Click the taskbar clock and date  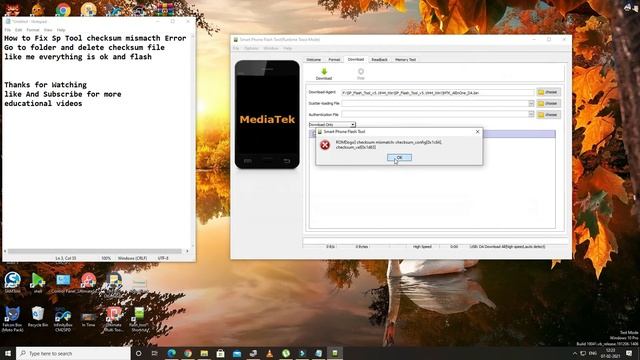coord(610,353)
